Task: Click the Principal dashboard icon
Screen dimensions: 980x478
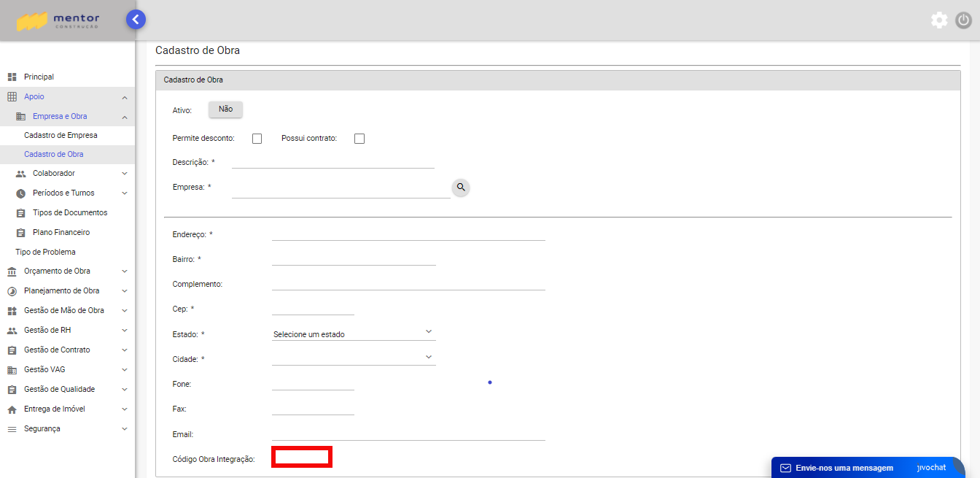Action: tap(12, 77)
